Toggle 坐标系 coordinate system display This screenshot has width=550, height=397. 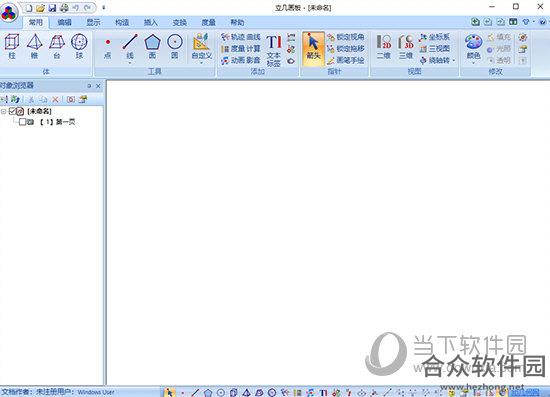coord(434,37)
